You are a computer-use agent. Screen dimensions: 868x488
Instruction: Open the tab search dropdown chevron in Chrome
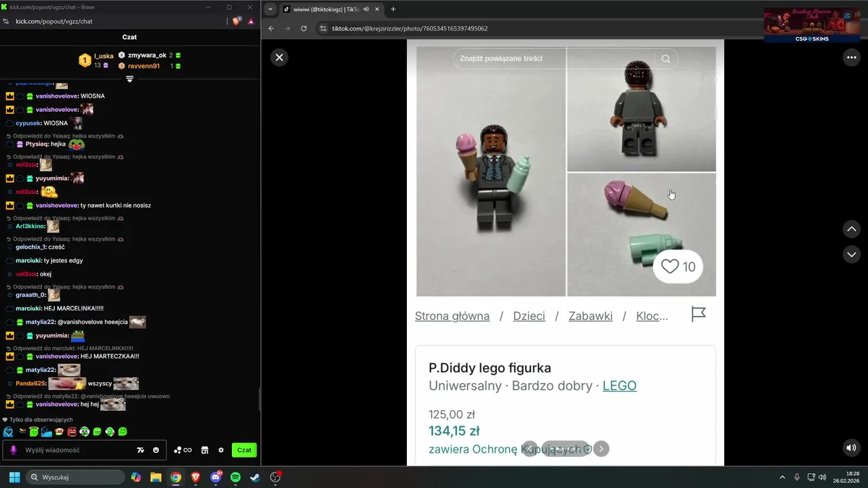click(271, 9)
